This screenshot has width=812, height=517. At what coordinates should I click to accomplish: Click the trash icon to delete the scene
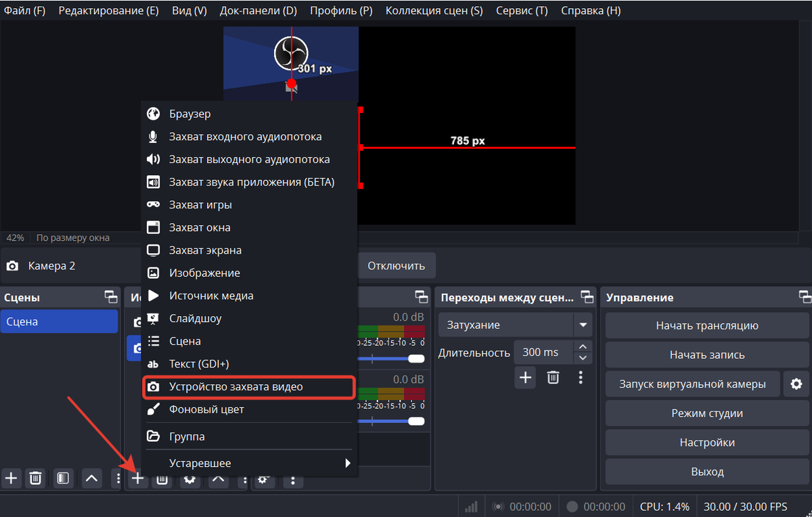(36, 478)
